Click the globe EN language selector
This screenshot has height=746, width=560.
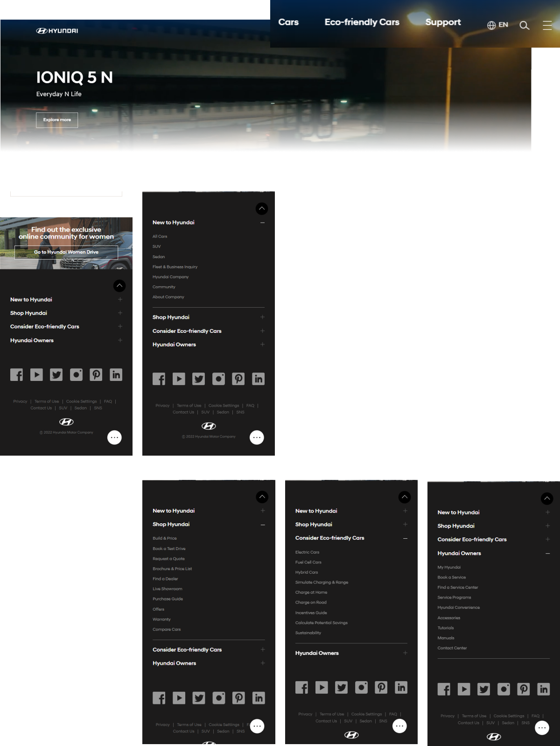[497, 25]
